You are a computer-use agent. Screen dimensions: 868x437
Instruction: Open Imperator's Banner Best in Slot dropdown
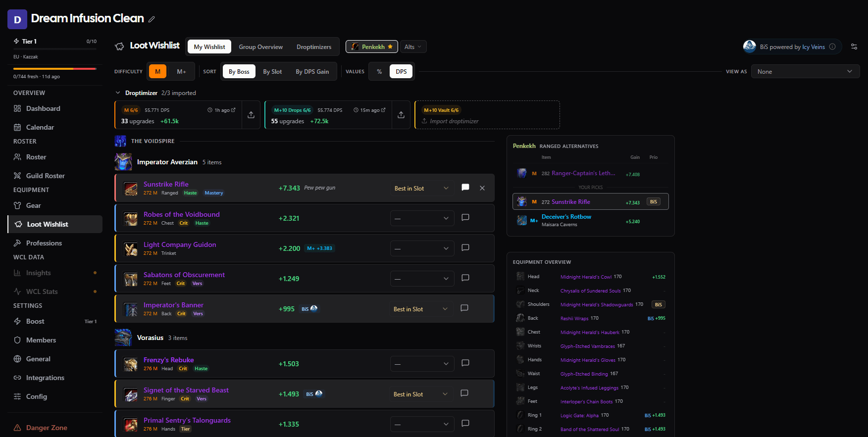pos(421,309)
